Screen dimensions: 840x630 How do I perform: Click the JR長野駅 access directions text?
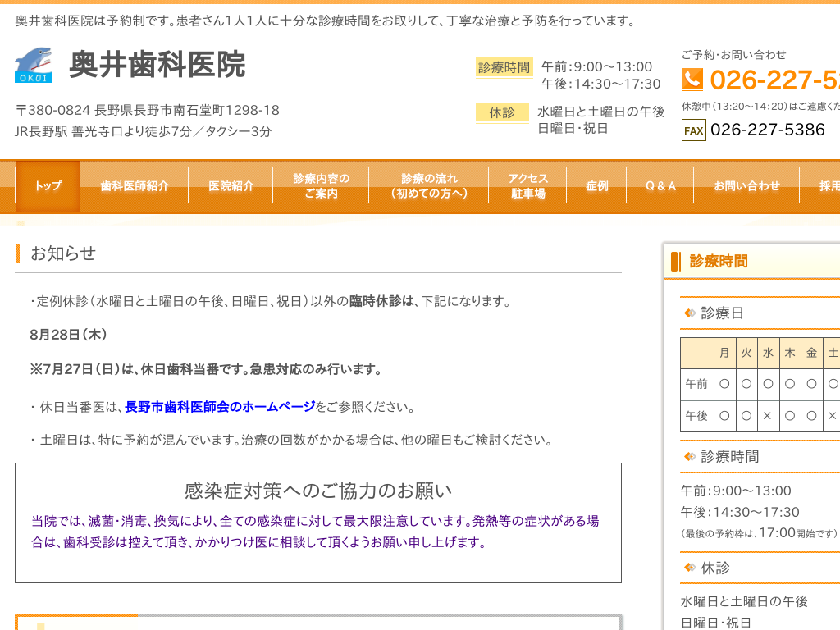[143, 131]
